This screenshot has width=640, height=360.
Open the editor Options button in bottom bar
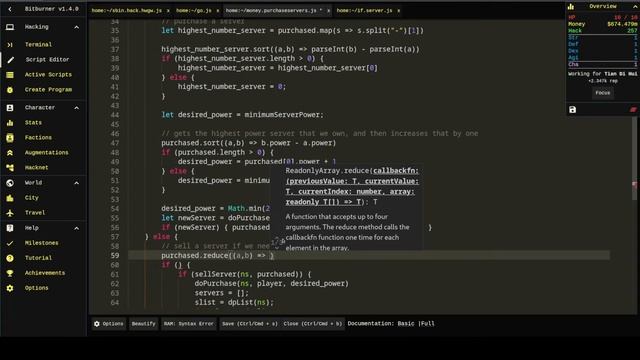(x=109, y=324)
